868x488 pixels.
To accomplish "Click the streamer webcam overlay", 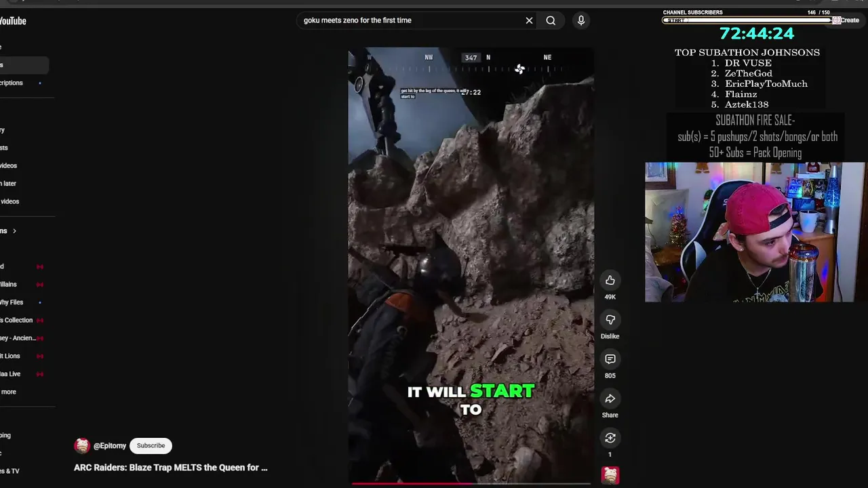I will click(x=755, y=232).
